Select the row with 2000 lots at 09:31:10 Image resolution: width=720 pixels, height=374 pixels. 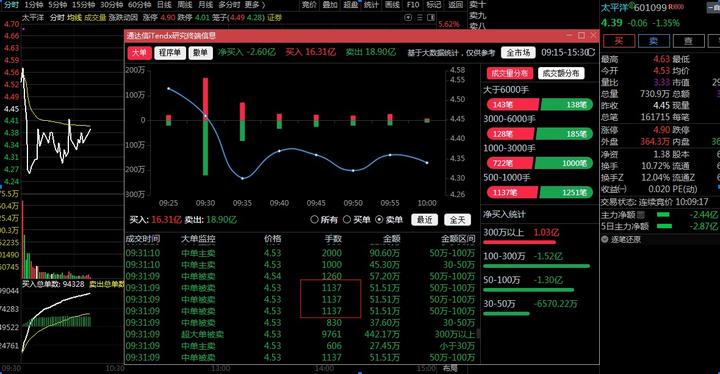click(301, 253)
